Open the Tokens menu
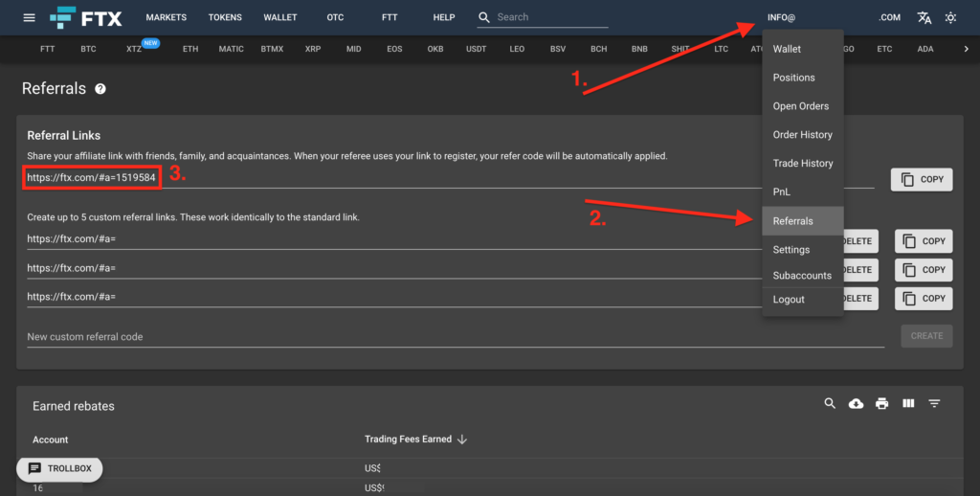This screenshot has width=980, height=496. point(225,17)
